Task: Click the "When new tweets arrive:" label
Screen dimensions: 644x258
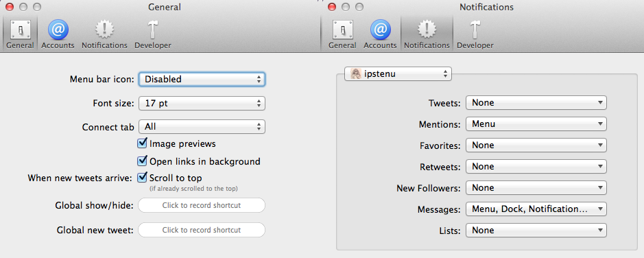Action: tap(80, 178)
